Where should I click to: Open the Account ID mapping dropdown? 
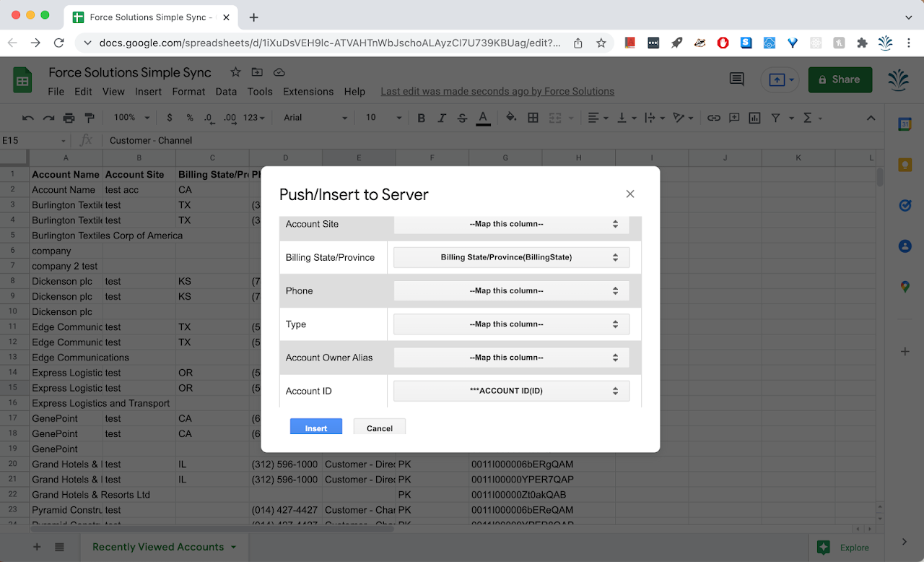(x=511, y=391)
